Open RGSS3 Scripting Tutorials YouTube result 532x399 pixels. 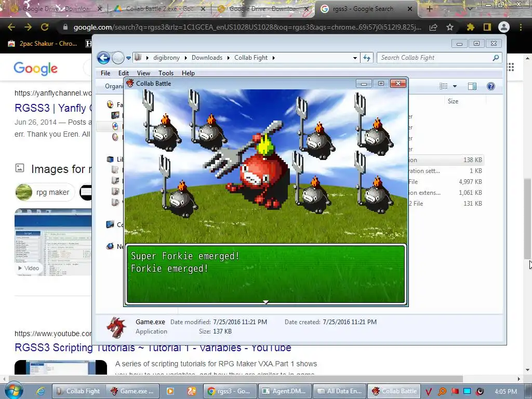[153, 348]
